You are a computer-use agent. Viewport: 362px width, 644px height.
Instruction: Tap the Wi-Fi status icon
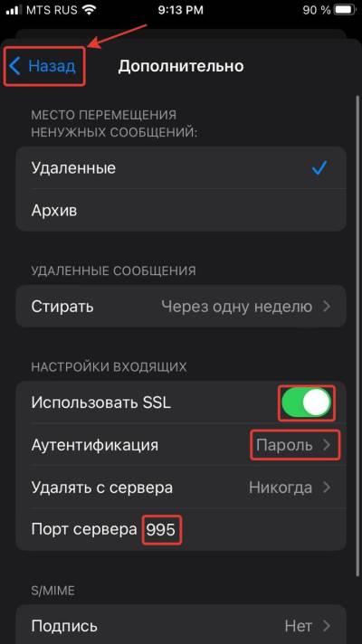(89, 10)
